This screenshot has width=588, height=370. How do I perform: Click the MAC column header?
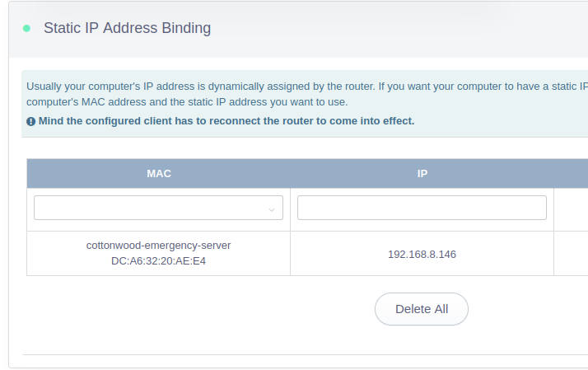pos(159,174)
